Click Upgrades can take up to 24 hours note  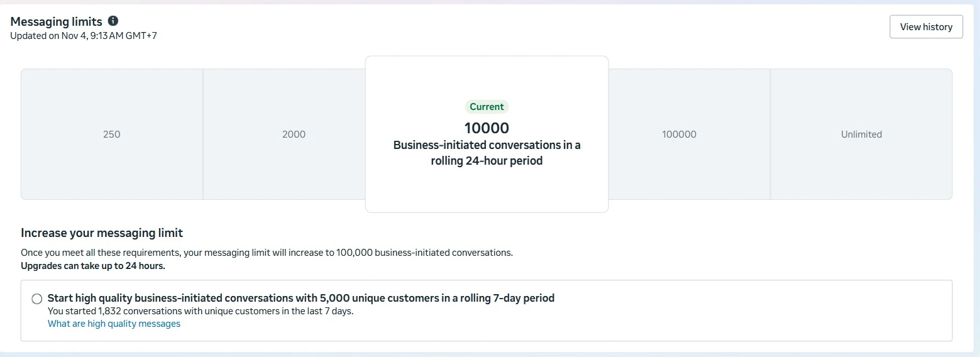click(x=92, y=266)
